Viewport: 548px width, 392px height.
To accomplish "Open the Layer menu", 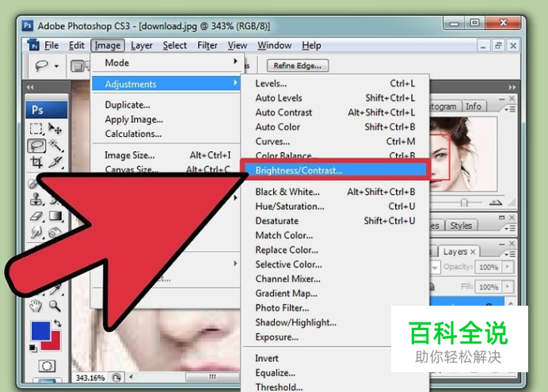I will pos(142,45).
